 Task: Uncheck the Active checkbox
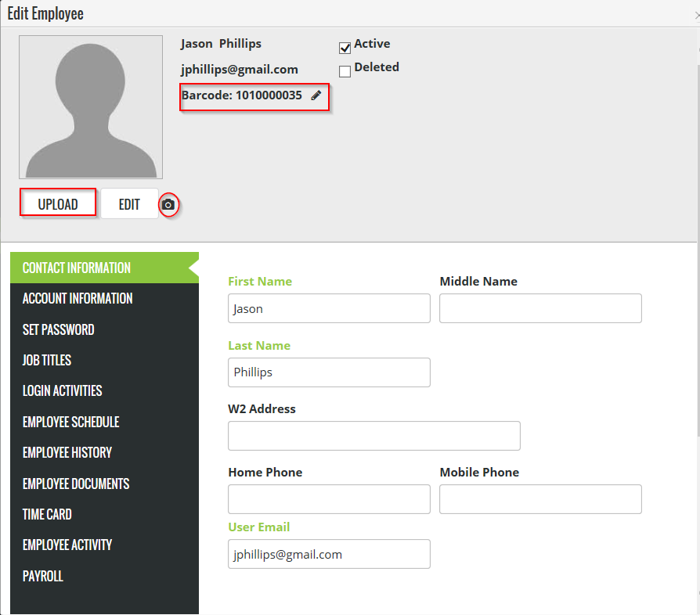(345, 49)
